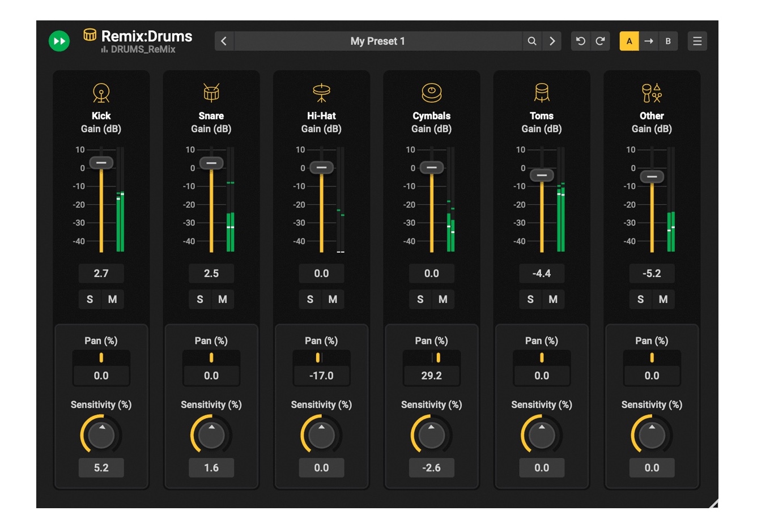Select the A preset compare slot

point(630,41)
